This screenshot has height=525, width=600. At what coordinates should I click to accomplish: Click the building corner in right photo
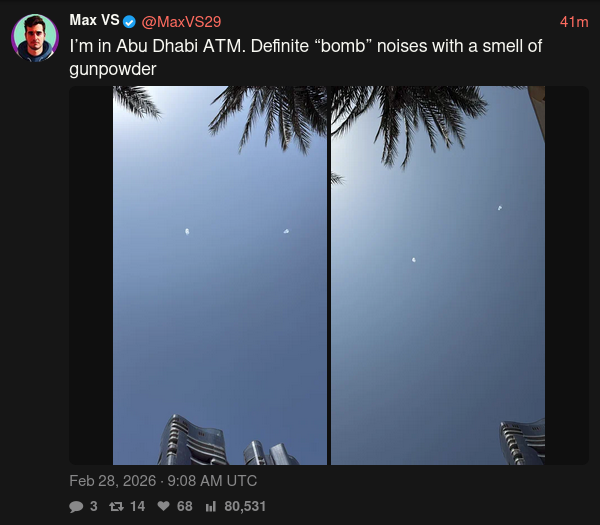coord(522,442)
